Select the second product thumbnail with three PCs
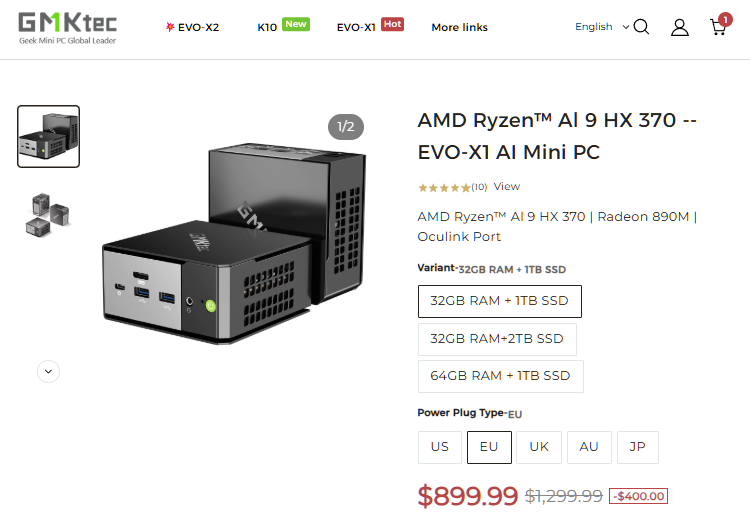This screenshot has width=750, height=517. (48, 214)
